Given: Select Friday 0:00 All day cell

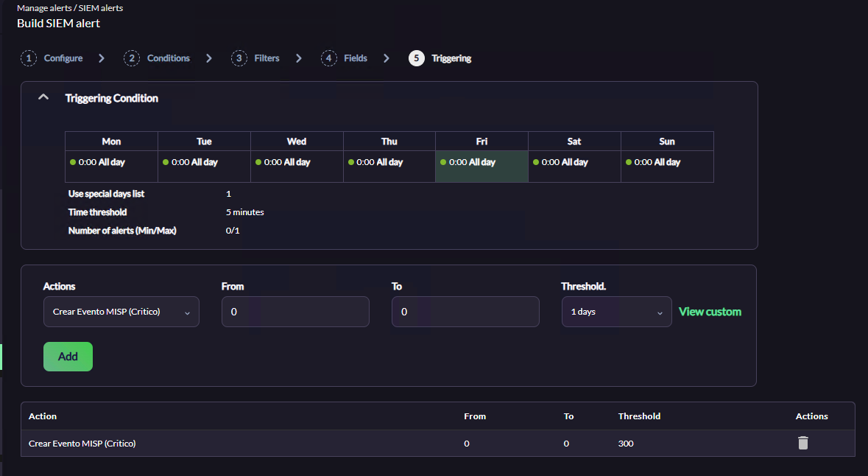Looking at the screenshot, I should click(481, 167).
